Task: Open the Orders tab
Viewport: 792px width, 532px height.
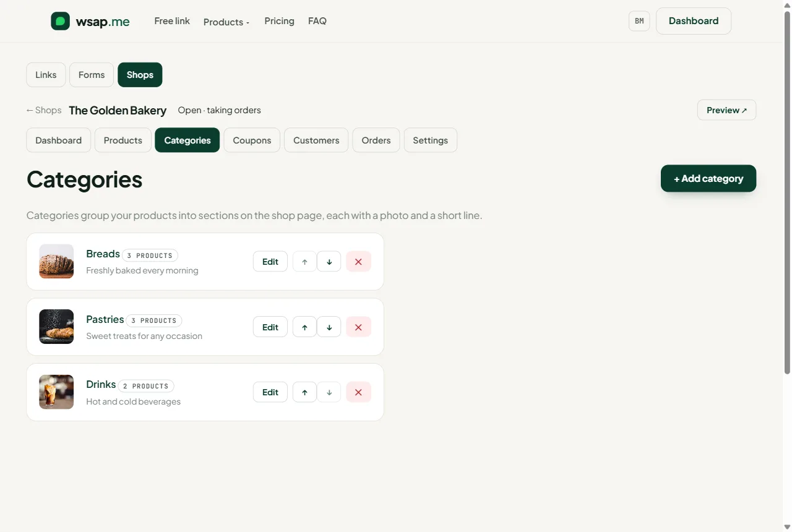Action: click(376, 140)
